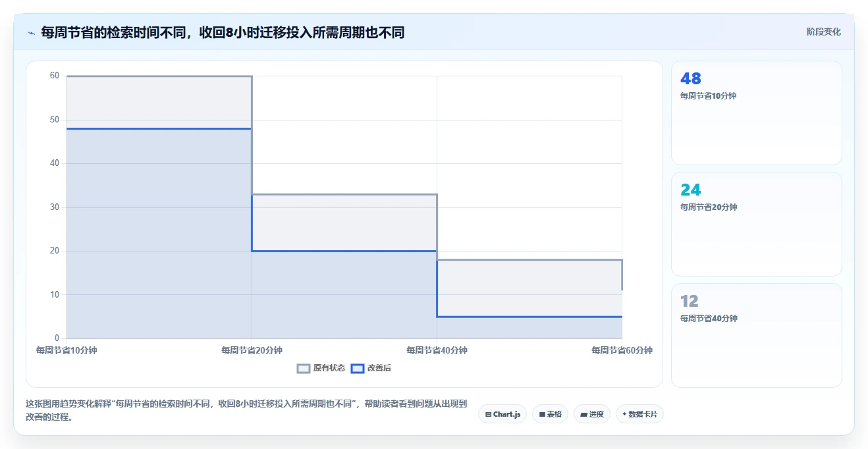
Task: Click the blue step line at value 48
Action: coord(159,128)
